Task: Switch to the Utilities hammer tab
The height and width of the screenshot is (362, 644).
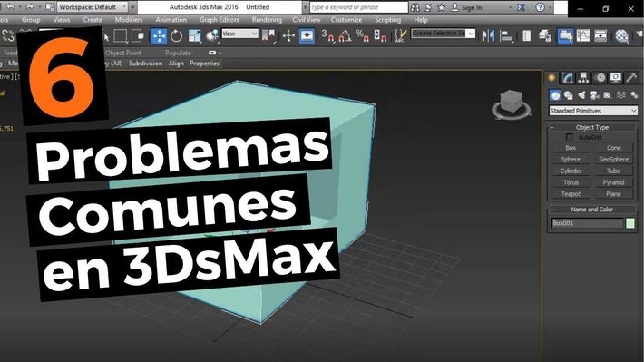Action: [x=631, y=78]
